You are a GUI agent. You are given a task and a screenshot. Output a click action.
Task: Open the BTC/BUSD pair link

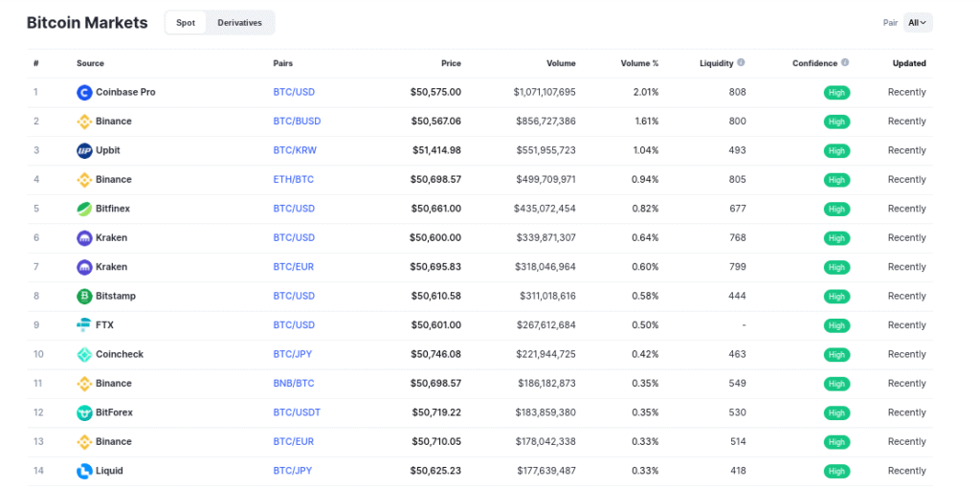(x=296, y=122)
